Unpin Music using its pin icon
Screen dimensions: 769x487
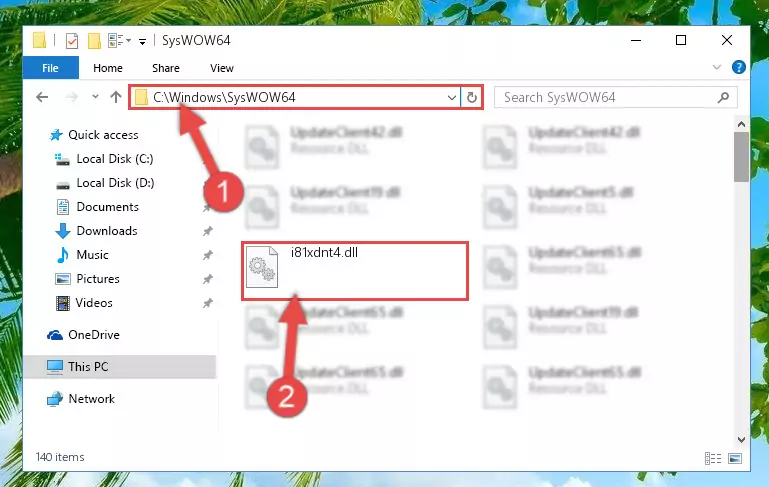coord(208,255)
